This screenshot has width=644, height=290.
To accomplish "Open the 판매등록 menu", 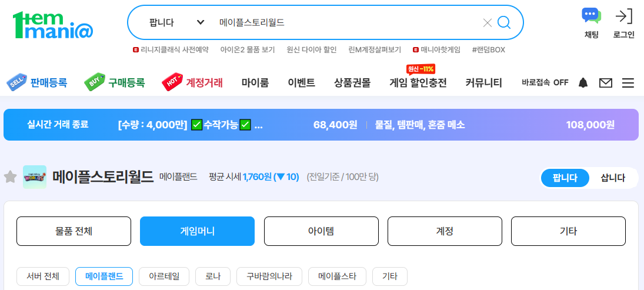I will point(48,83).
